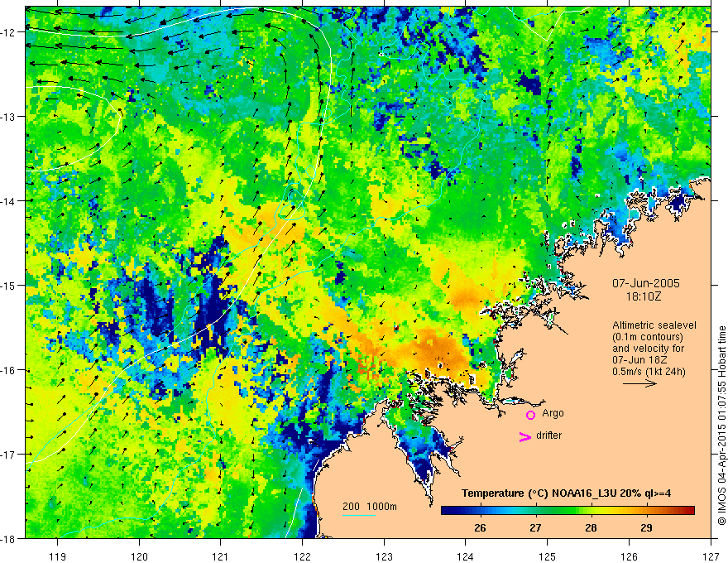728x563 pixels.
Task: Click the "Argo" legend label
Action: coord(553,413)
